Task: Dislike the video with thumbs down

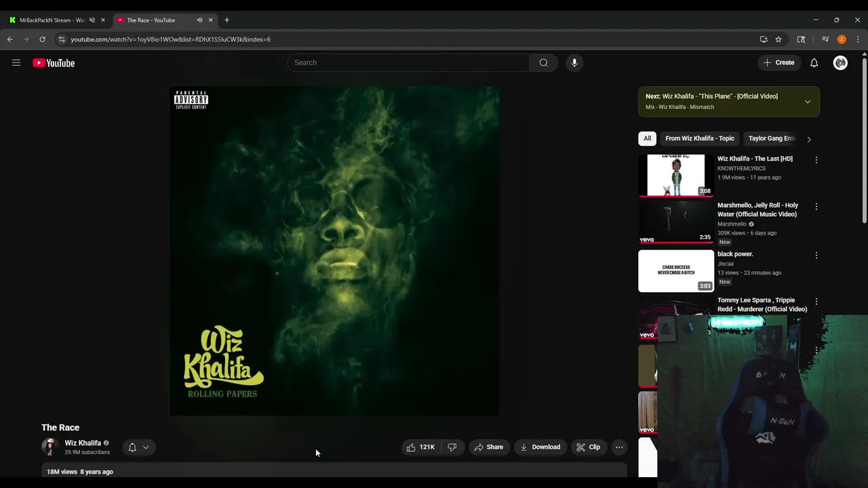Action: coord(452,447)
